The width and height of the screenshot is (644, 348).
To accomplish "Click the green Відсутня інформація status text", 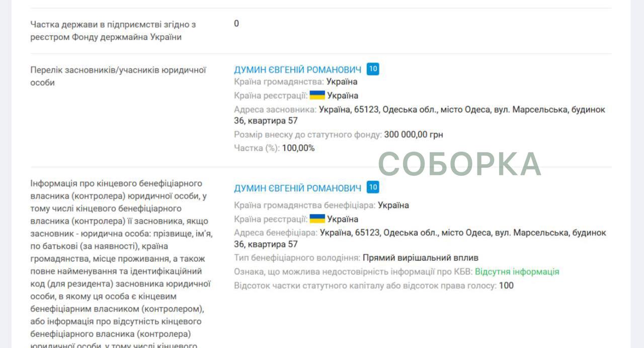I will 517,271.
